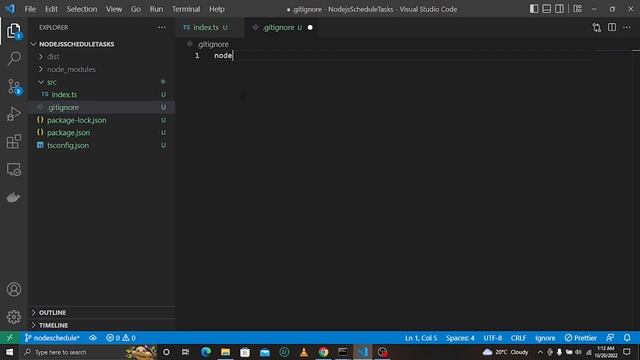Open the View menu
Viewport: 640px width, 360px height.
[114, 9]
